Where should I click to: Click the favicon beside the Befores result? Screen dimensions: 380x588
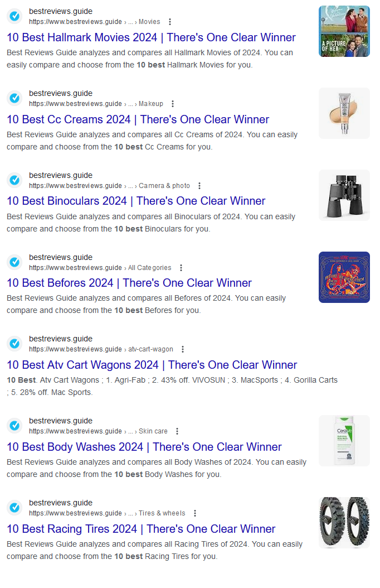click(x=14, y=262)
